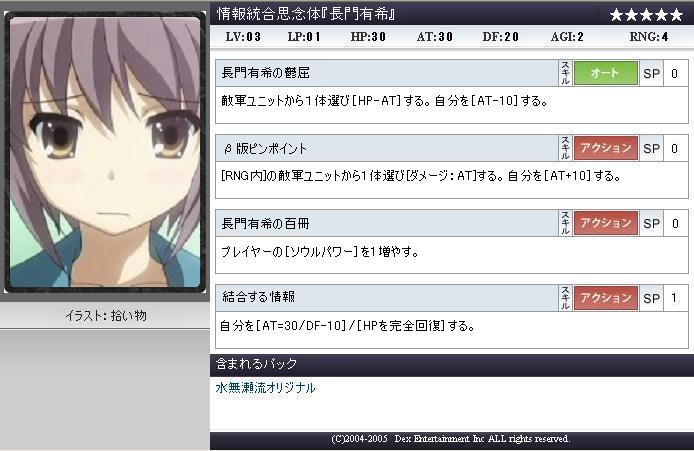
Task: Click the アクション badge for 長門有希の百冊
Action: click(x=605, y=223)
